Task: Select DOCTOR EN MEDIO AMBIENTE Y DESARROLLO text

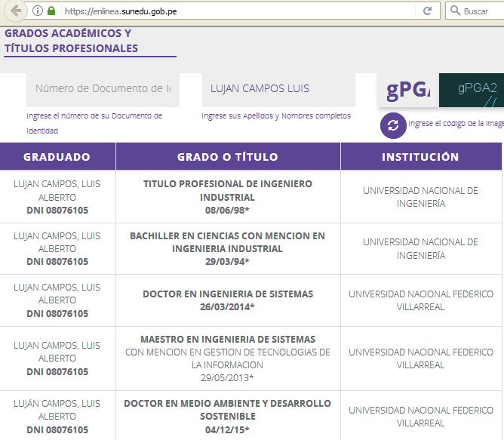Action: [x=228, y=403]
